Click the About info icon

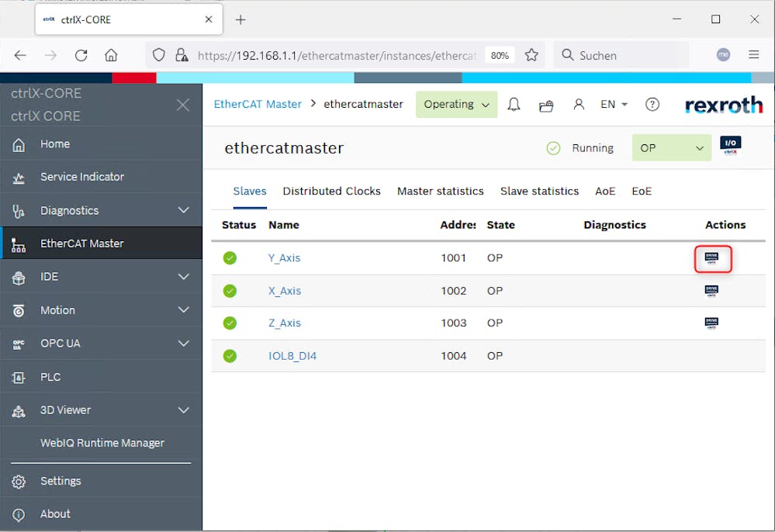pyautogui.click(x=19, y=515)
